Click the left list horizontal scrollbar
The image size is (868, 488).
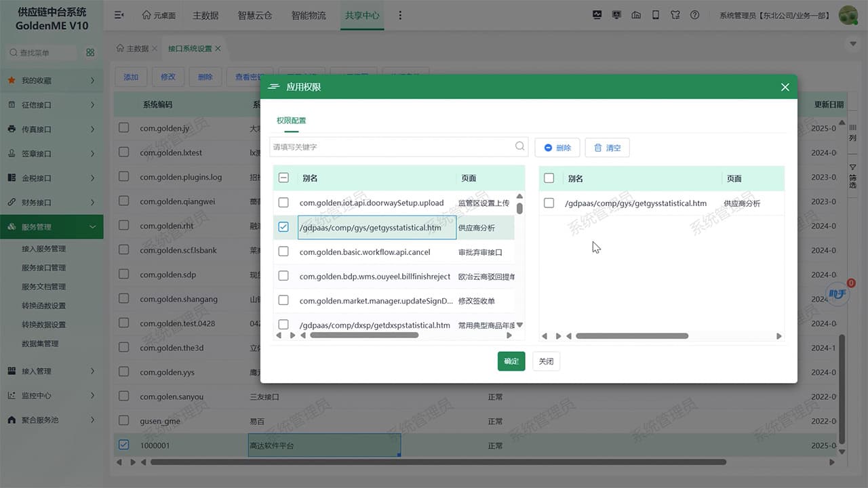coord(363,335)
